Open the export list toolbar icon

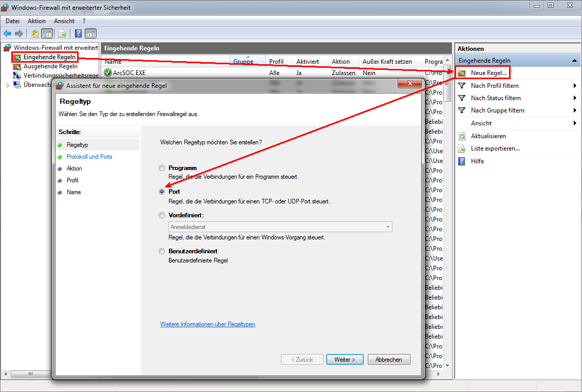point(62,33)
